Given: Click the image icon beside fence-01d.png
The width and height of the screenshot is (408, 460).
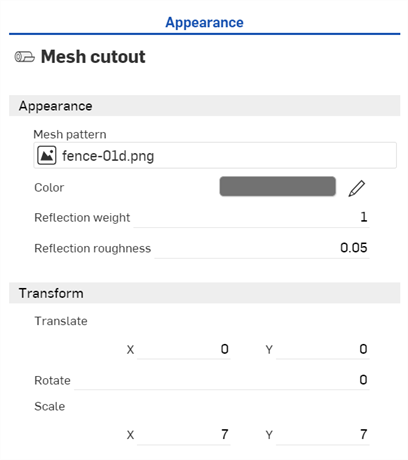Looking at the screenshot, I should click(x=47, y=155).
